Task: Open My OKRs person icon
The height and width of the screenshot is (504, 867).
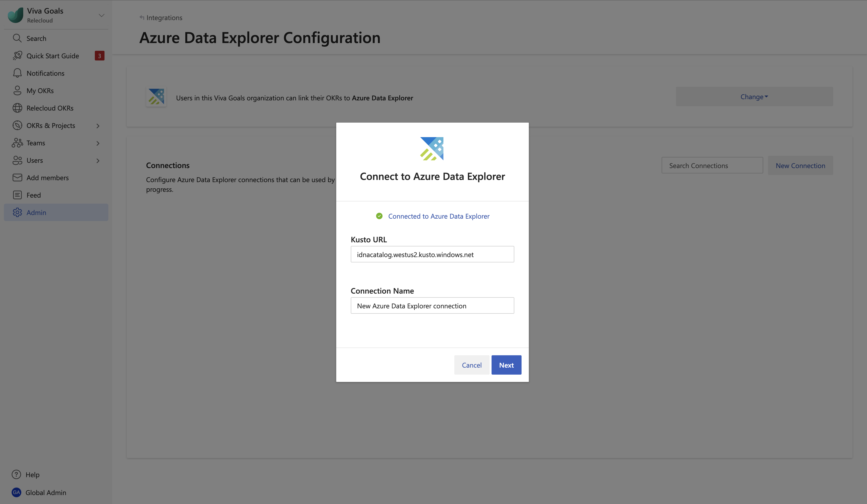Action: coord(17,90)
